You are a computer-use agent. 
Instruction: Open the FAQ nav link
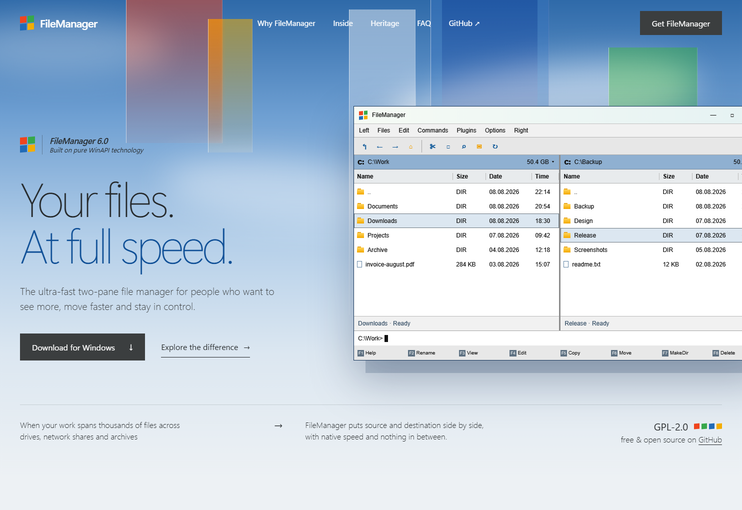(x=424, y=23)
